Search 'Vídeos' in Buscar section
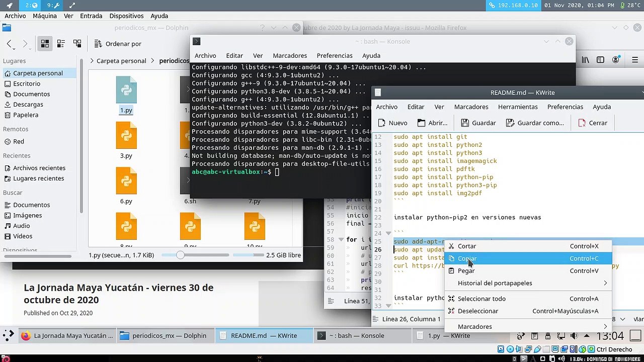Screen dimensions: 644x362 coord(23,236)
